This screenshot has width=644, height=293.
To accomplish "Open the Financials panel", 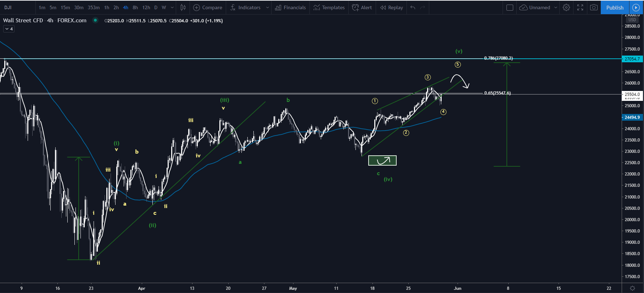I will [290, 7].
